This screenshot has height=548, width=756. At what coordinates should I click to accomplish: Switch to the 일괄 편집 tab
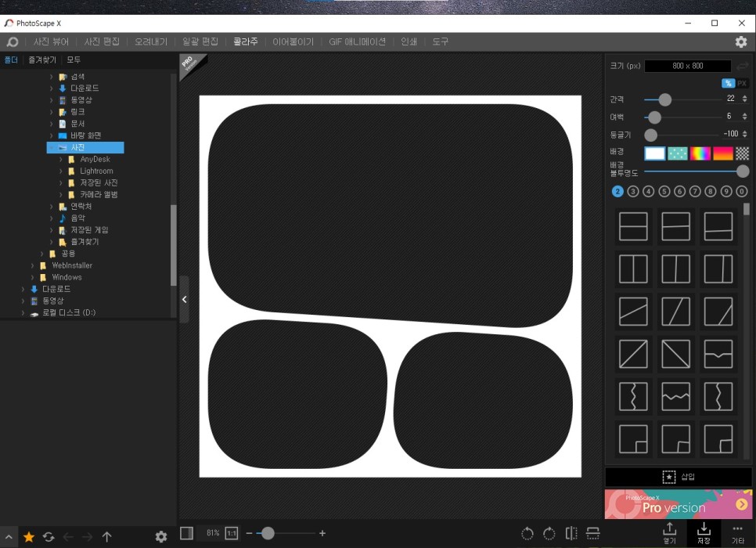tap(200, 42)
